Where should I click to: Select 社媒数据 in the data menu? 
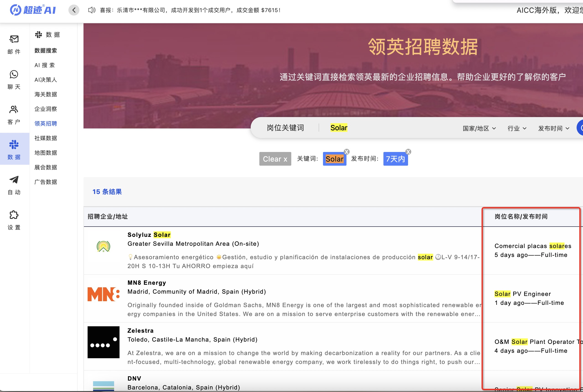[46, 138]
